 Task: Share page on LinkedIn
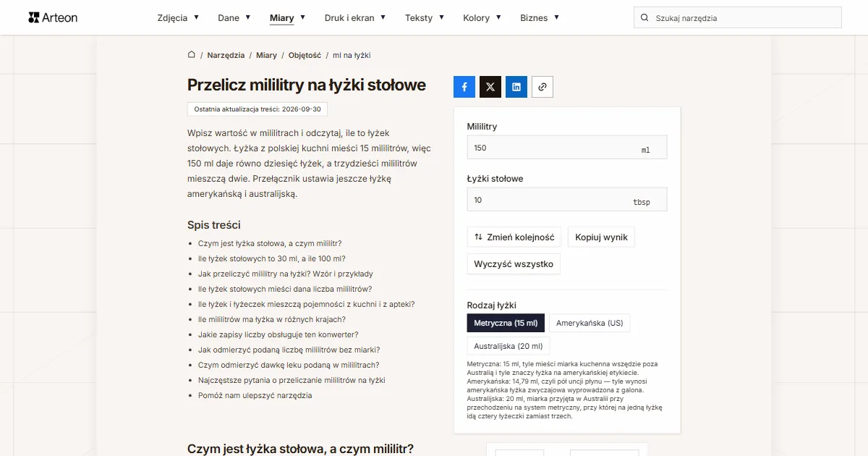click(516, 87)
